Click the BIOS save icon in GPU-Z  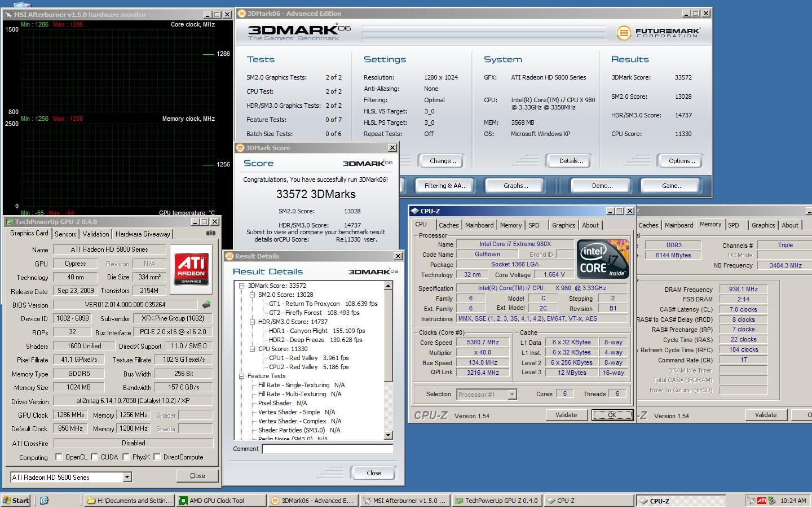tap(206, 305)
